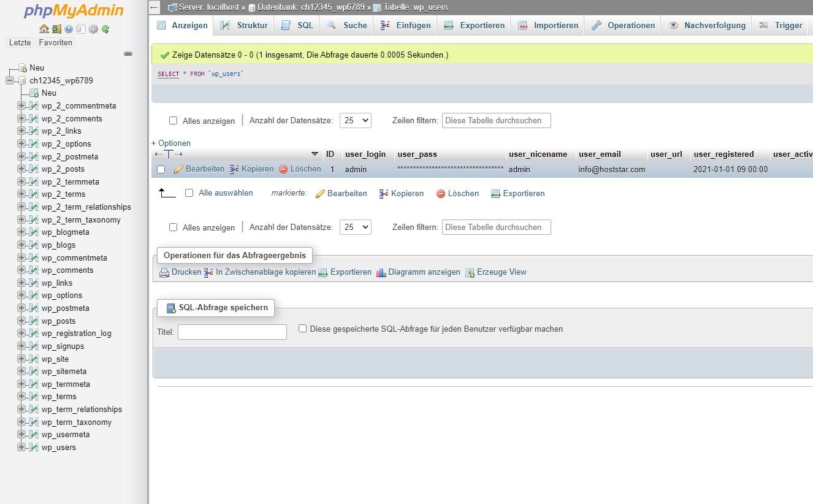
Task: Open the sort-order triangle dropdown in header
Action: coord(315,154)
